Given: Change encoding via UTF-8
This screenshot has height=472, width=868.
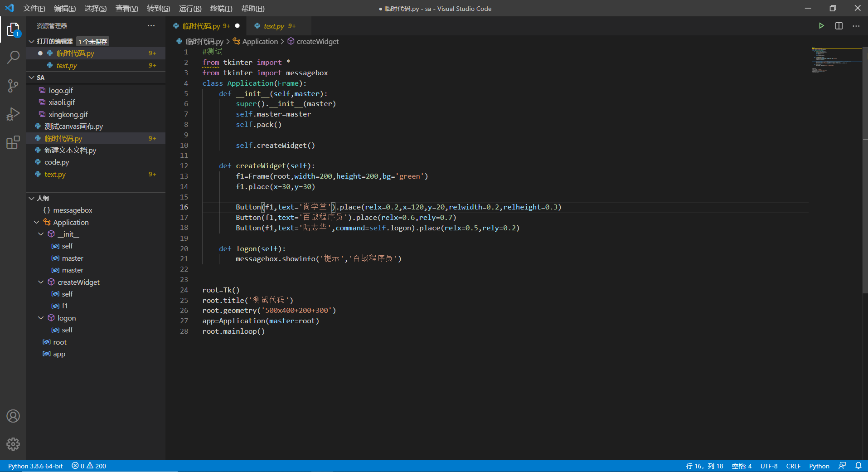Looking at the screenshot, I should (769, 466).
